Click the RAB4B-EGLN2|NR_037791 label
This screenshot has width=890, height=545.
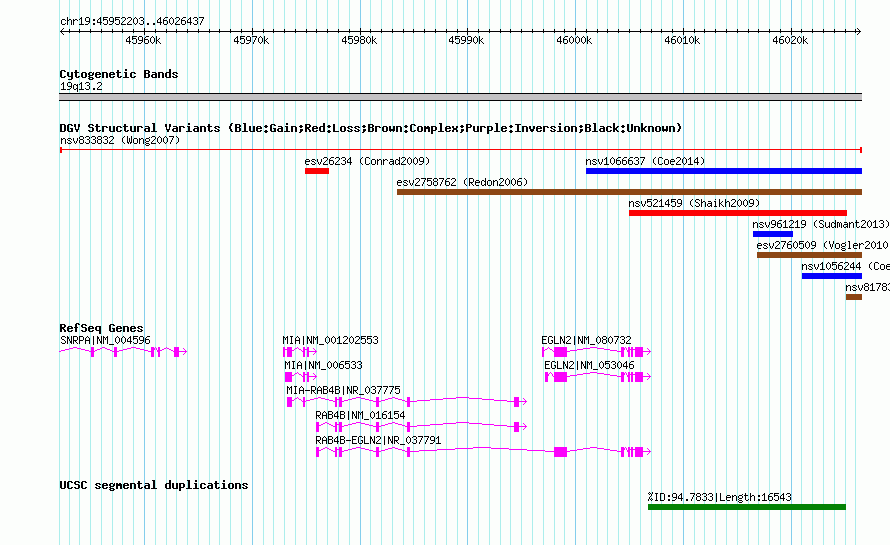click(x=378, y=440)
